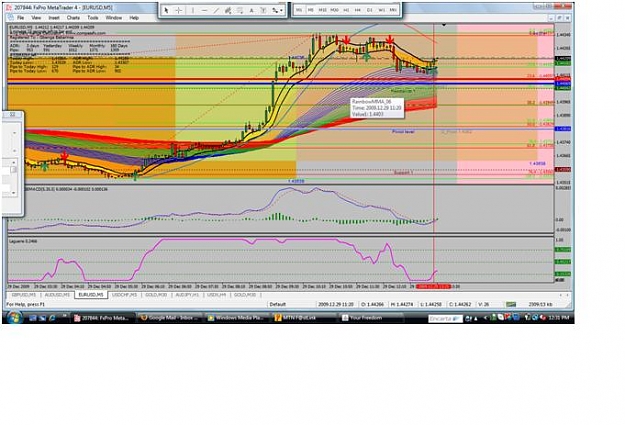Open Google Mail - Inbox taskbar button

169,318
